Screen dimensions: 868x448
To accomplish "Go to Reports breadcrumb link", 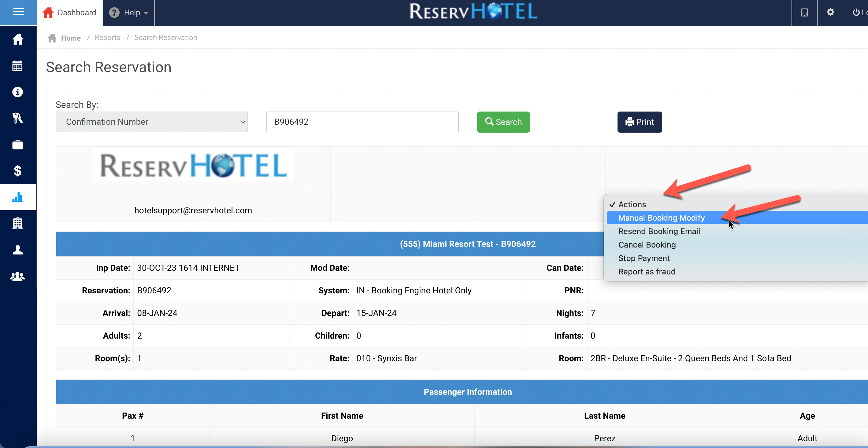I will tap(107, 38).
